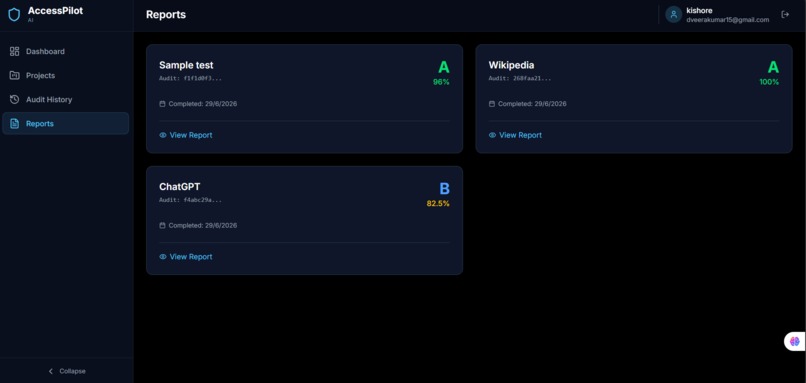Click the Reports document icon in sidebar
The height and width of the screenshot is (383, 806).
tap(14, 123)
